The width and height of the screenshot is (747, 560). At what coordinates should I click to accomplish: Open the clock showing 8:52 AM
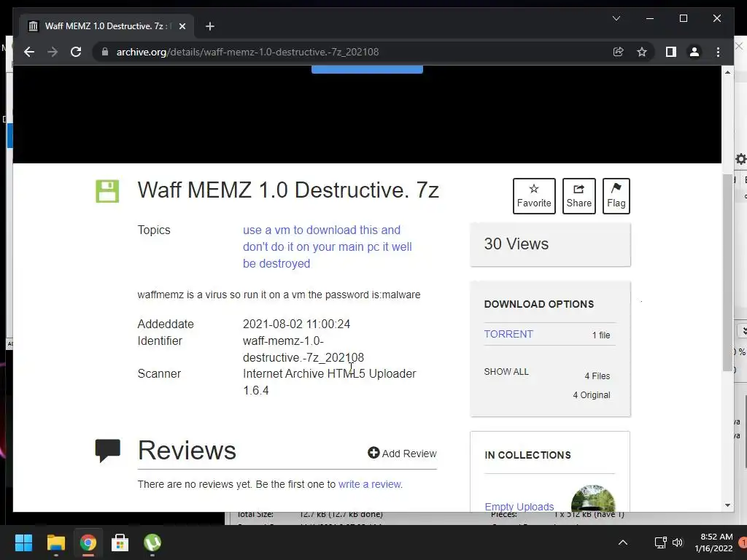(713, 542)
